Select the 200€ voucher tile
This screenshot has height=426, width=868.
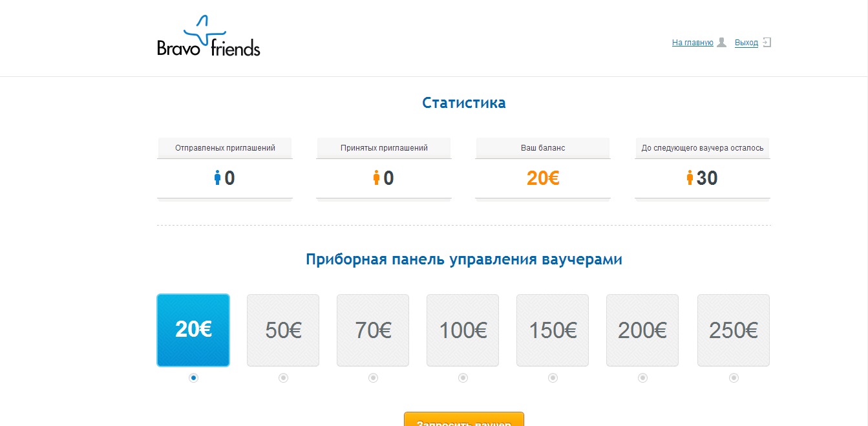click(642, 330)
